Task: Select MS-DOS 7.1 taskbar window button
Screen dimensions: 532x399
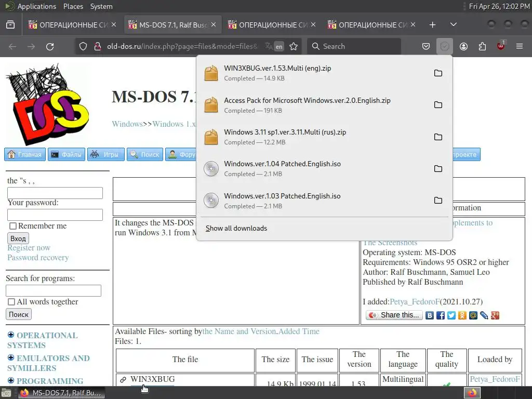Action: click(61, 393)
